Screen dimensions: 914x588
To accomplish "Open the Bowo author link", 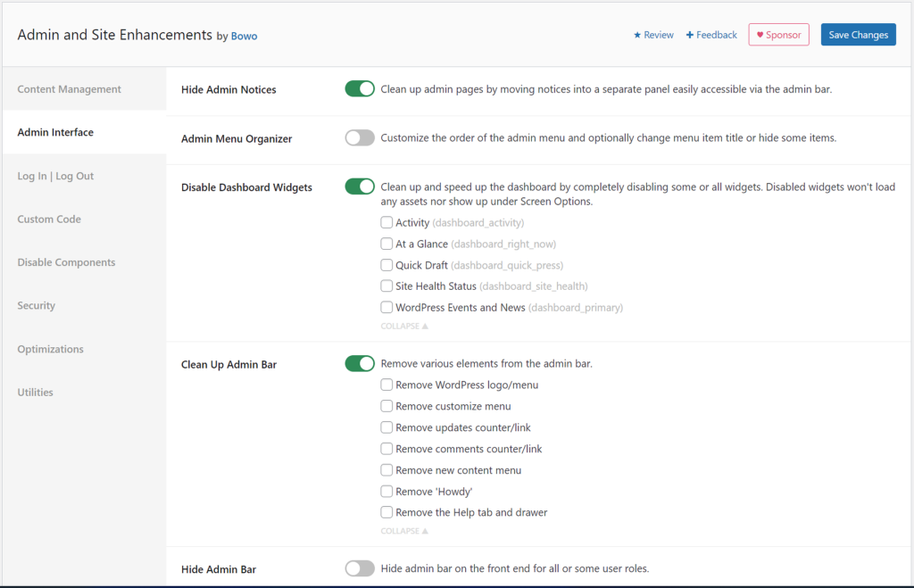I will 244,36.
